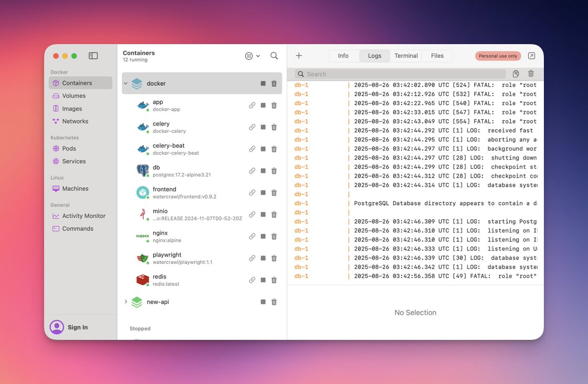Open logs in a new window

point(532,56)
